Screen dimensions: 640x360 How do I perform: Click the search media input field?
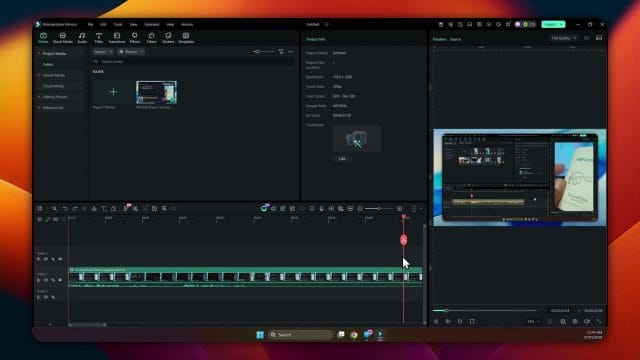(193, 62)
